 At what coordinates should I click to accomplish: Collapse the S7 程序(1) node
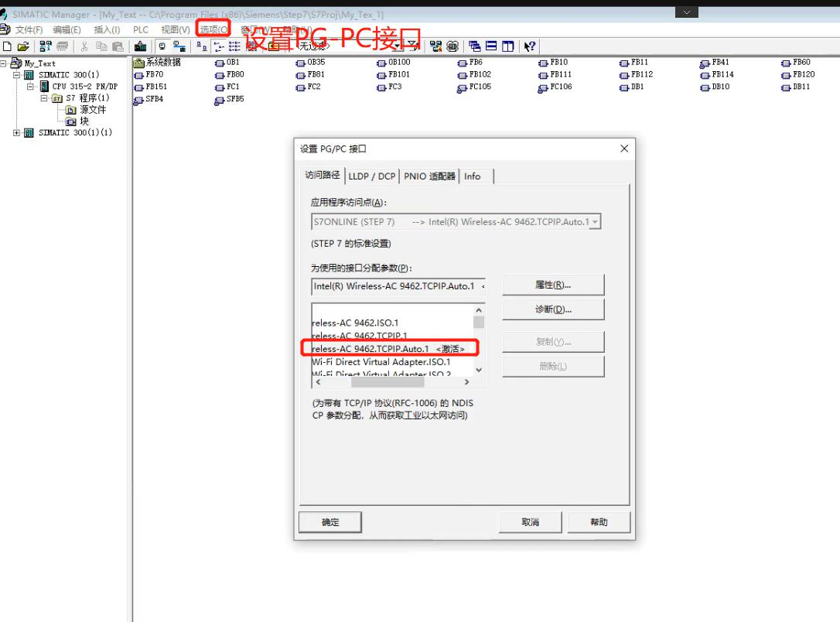click(44, 98)
